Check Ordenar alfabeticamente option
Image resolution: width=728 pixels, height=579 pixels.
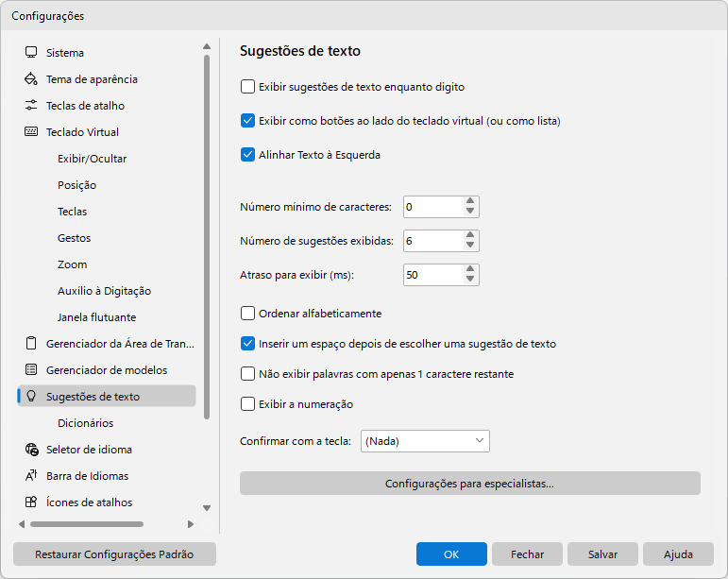pos(247,314)
